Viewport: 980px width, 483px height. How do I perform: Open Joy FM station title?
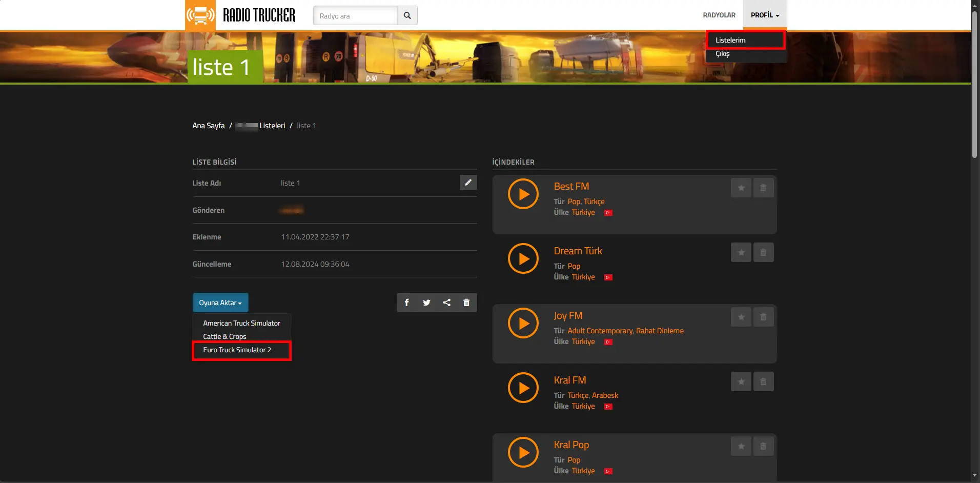568,315
